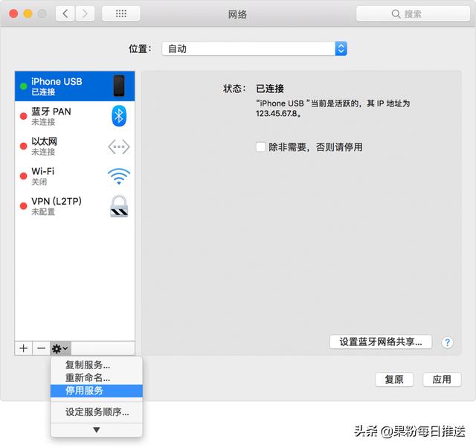Image resolution: width=476 pixels, height=448 pixels.
Task: Show all preferences via the grid button
Action: tap(121, 13)
